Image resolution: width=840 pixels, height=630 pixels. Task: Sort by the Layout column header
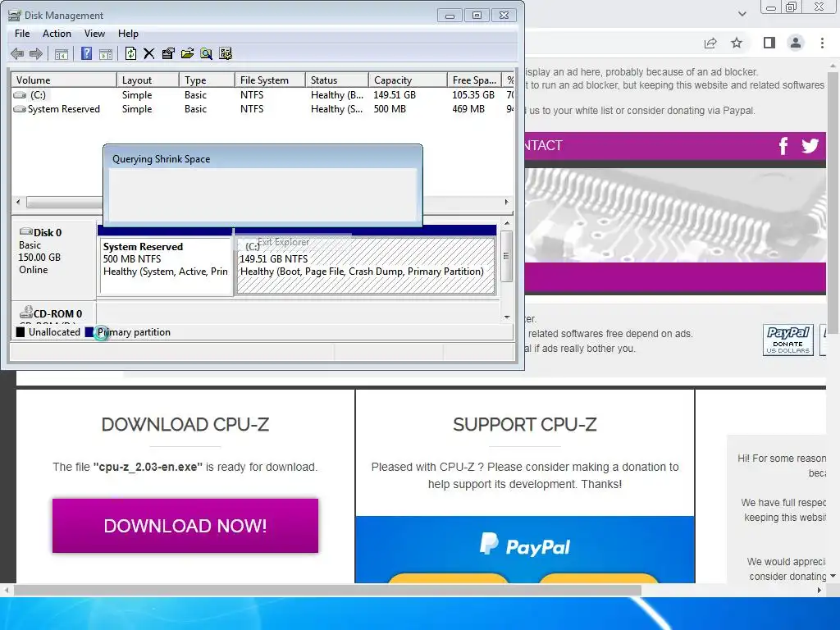click(x=148, y=80)
